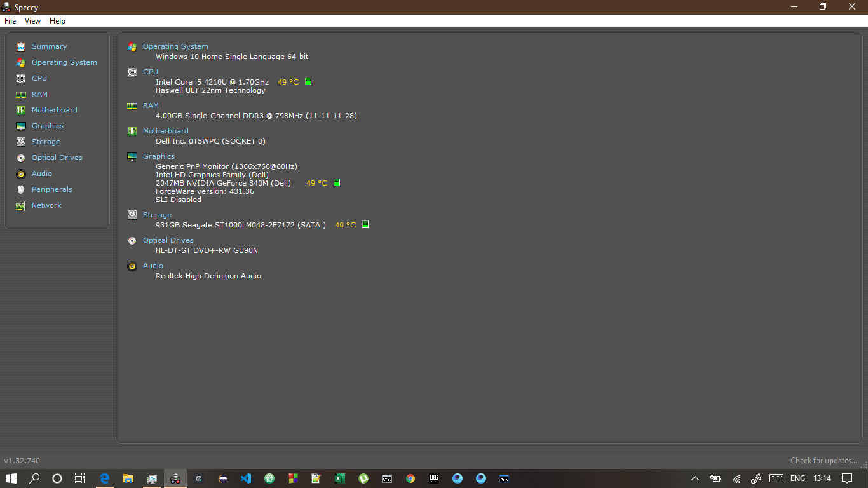This screenshot has height=488, width=868.
Task: Click the Motherboard icon in summary panel
Action: pos(132,131)
